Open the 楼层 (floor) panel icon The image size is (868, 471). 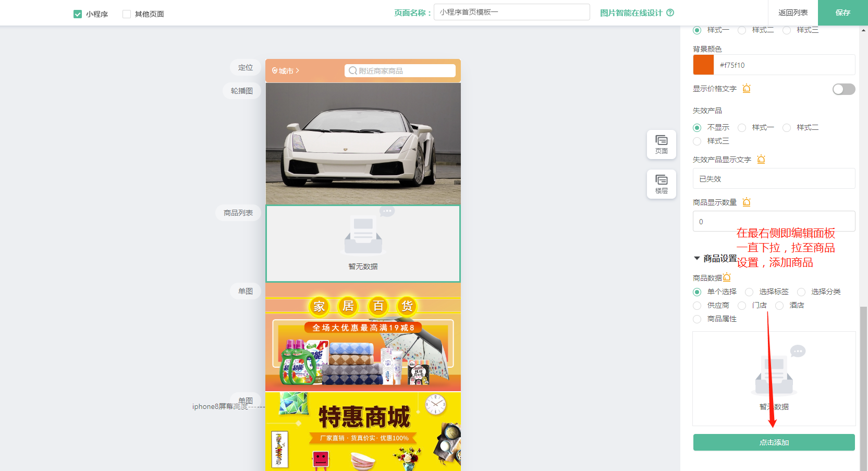click(661, 184)
